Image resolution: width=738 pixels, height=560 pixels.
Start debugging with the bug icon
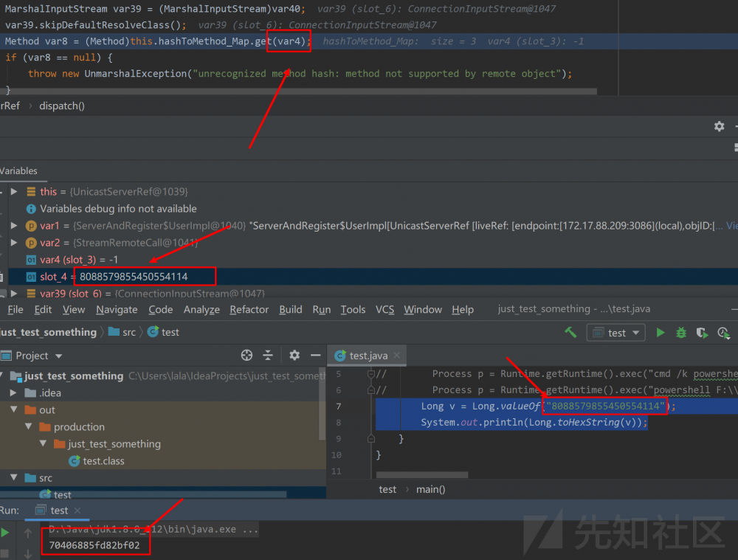coord(681,333)
